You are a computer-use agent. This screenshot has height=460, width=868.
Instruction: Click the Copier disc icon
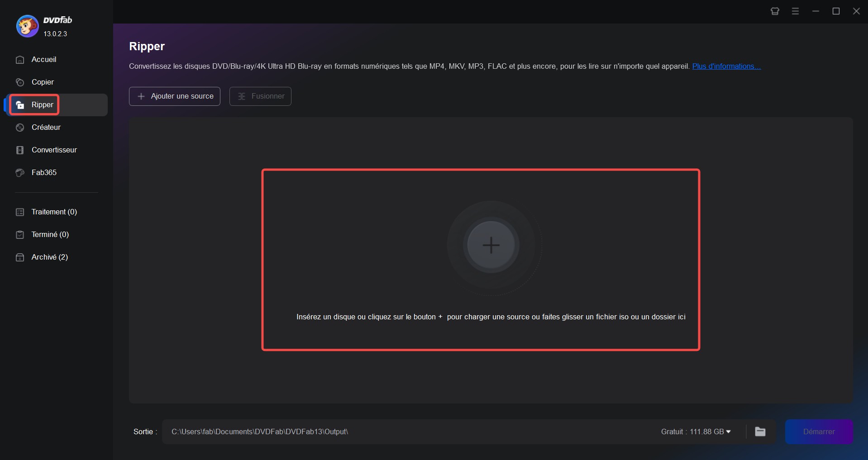pos(20,82)
